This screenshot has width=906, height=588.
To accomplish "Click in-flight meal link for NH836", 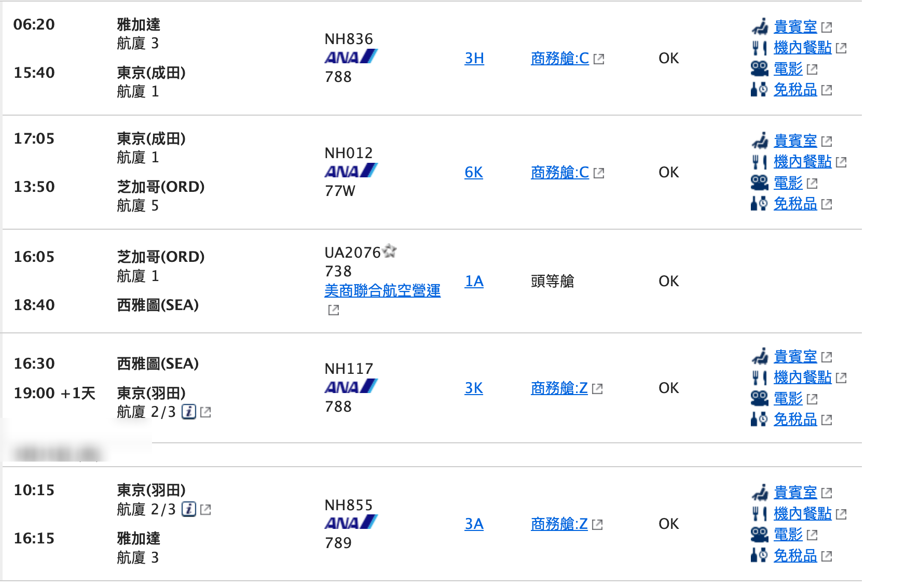I will pos(802,48).
